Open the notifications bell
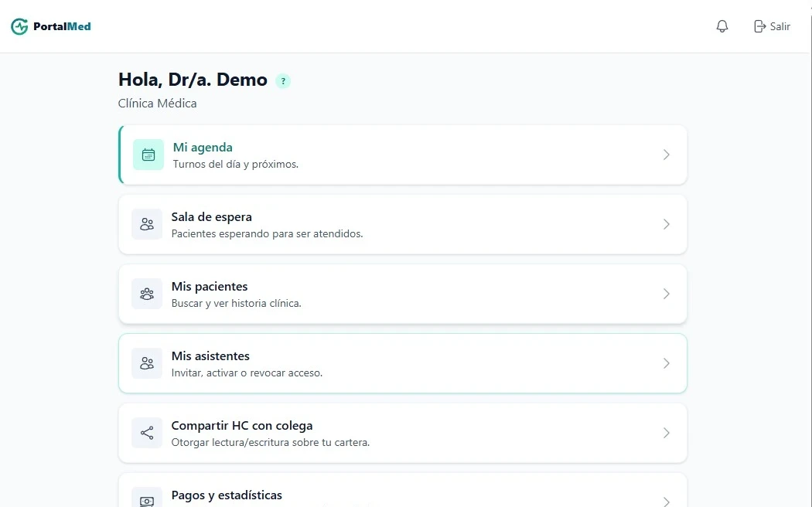 tap(722, 26)
